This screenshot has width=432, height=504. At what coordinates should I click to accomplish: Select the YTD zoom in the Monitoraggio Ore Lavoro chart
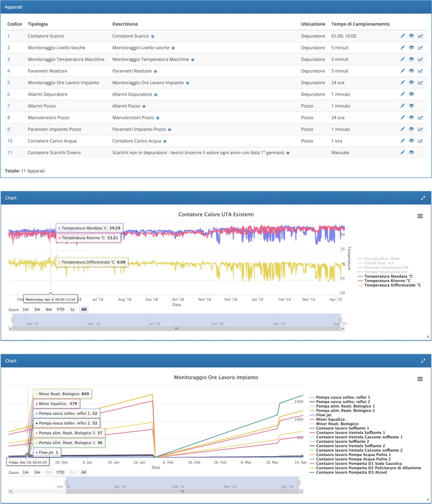pyautogui.click(x=61, y=472)
